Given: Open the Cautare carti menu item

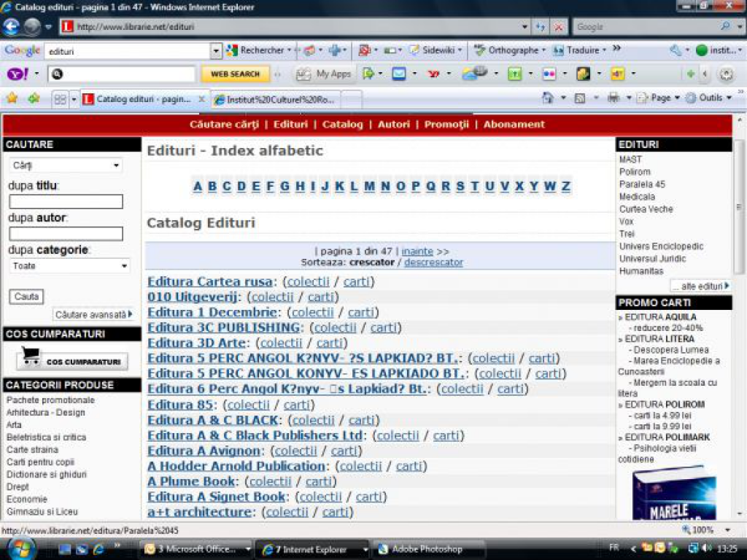Looking at the screenshot, I should [x=224, y=125].
